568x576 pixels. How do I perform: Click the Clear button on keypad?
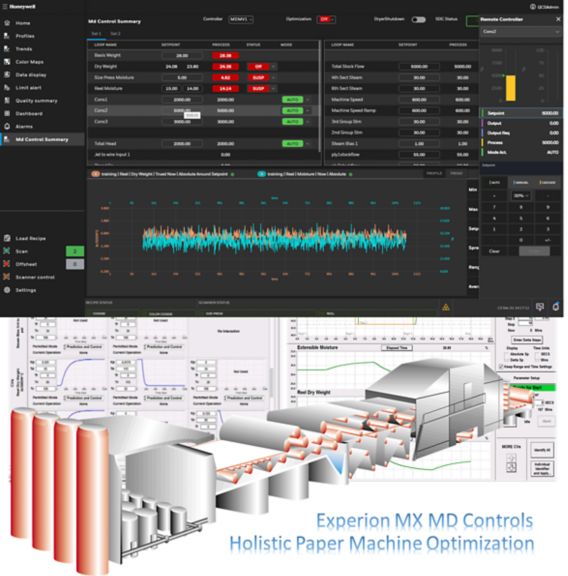coord(494,251)
